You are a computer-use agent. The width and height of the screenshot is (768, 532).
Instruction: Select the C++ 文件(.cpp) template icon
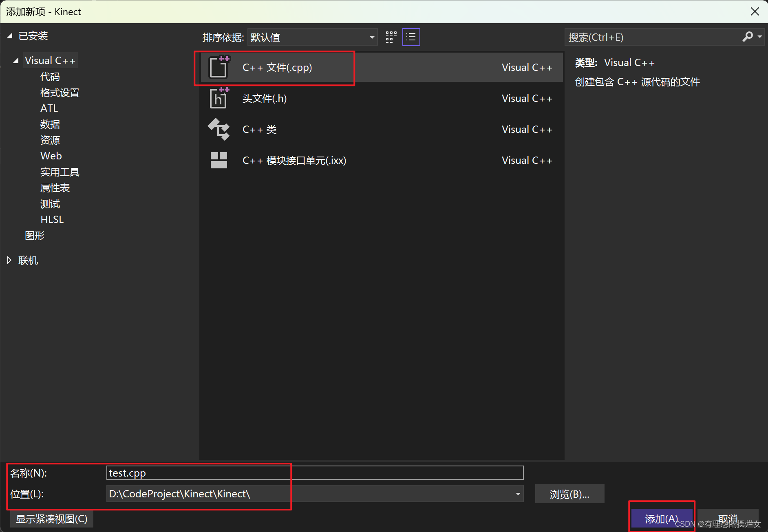[219, 68]
